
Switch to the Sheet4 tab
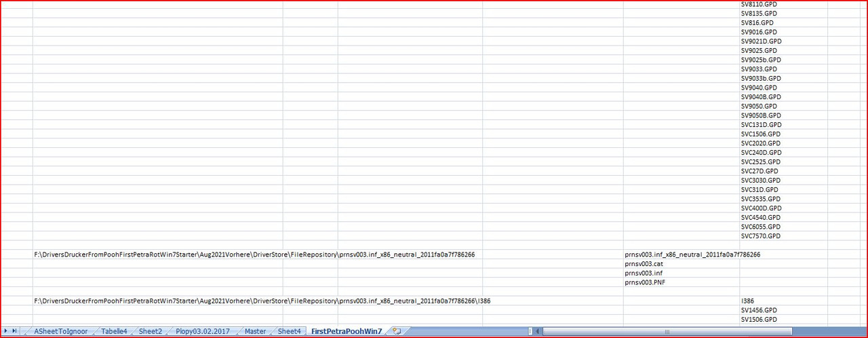(x=289, y=331)
